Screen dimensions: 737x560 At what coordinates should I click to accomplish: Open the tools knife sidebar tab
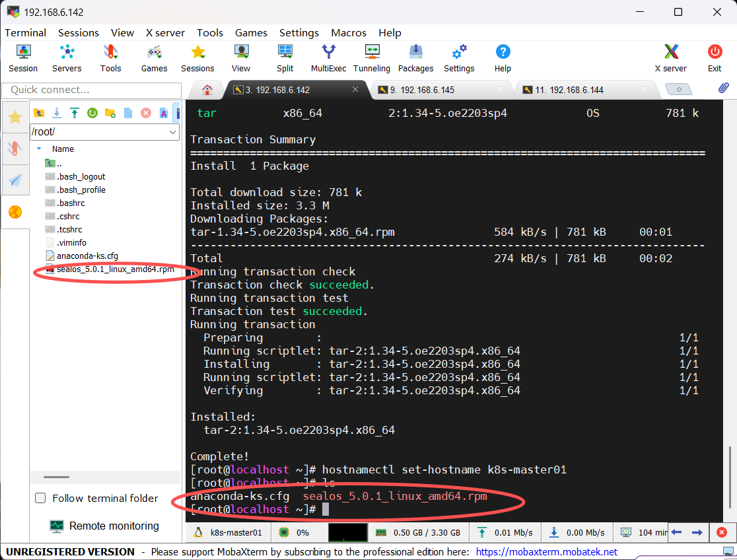pyautogui.click(x=15, y=149)
